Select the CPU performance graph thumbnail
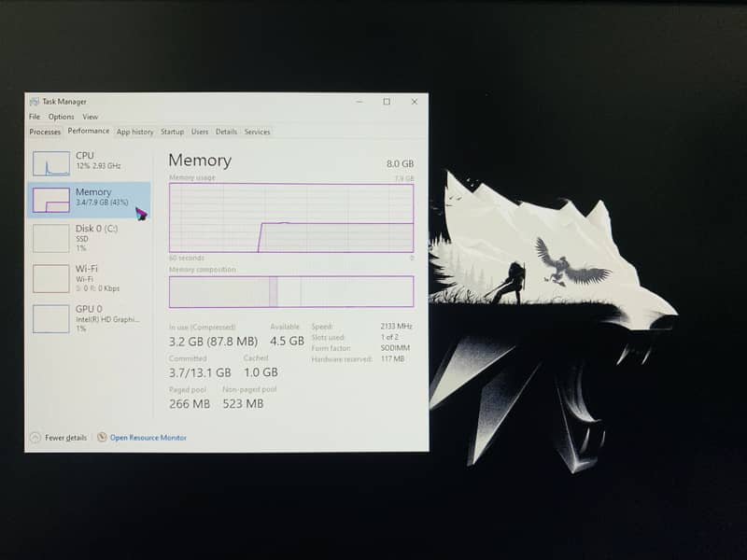 [x=51, y=163]
